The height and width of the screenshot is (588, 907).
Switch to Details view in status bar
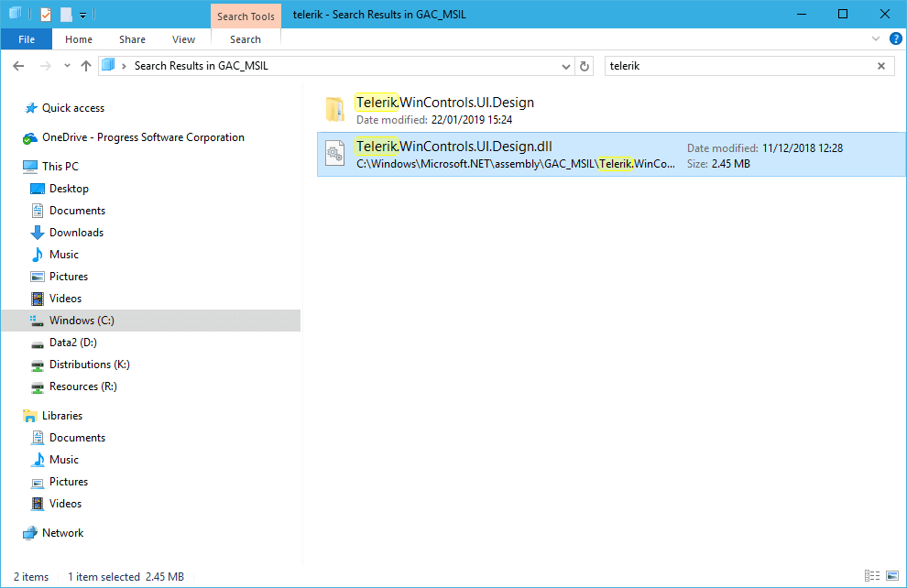tap(872, 575)
